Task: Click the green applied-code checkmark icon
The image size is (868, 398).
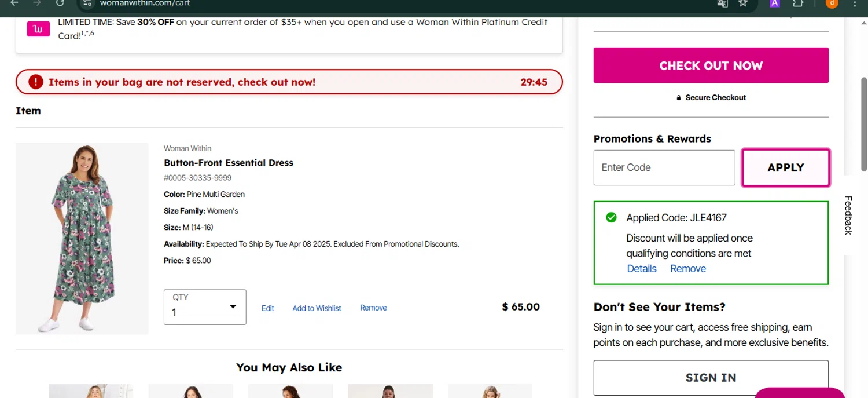Action: pyautogui.click(x=611, y=218)
